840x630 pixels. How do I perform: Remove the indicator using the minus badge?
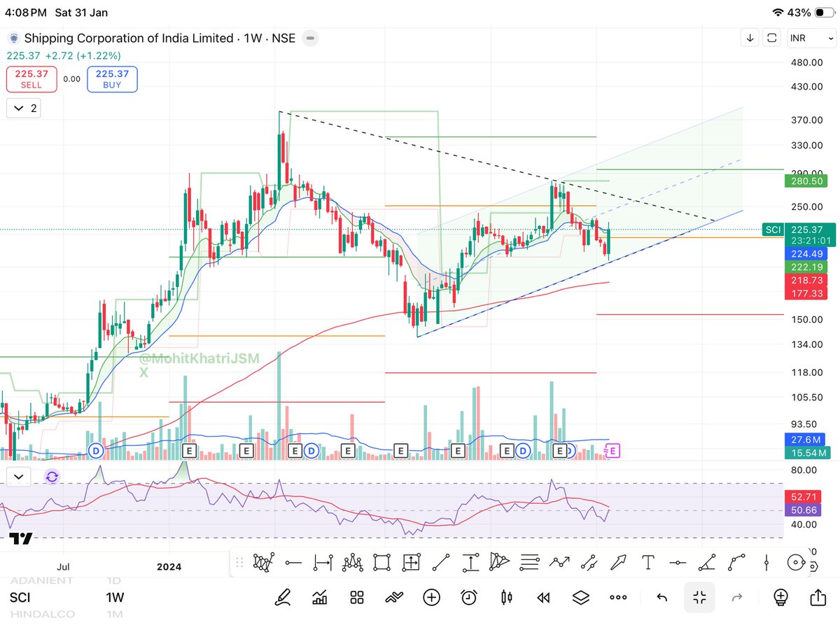(310, 38)
